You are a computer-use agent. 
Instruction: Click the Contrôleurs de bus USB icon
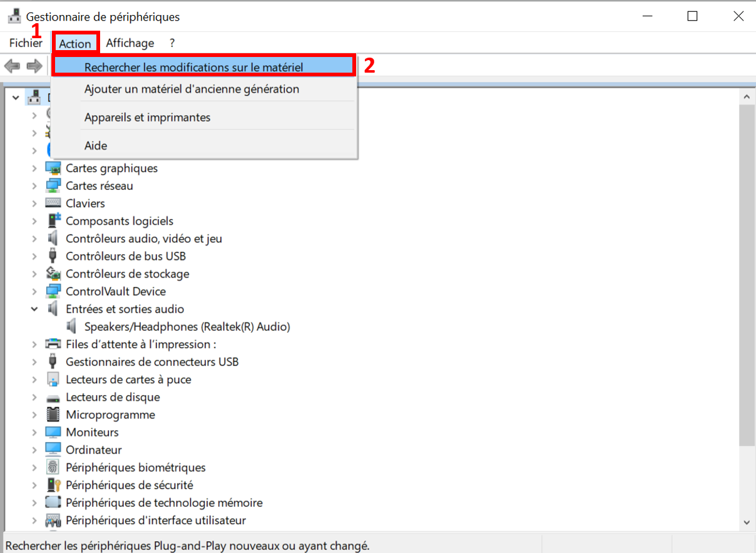point(53,256)
